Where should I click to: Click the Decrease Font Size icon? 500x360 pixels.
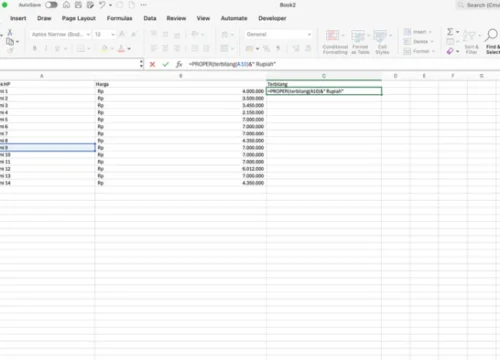[x=134, y=34]
